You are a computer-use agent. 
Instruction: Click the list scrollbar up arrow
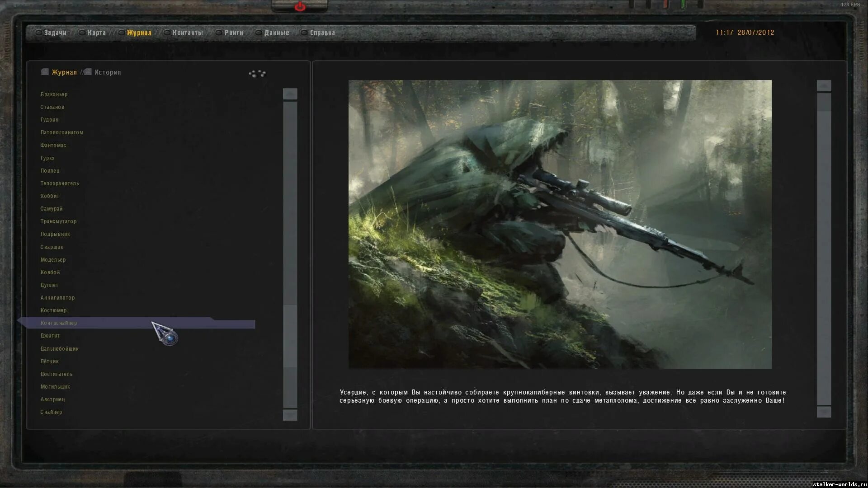[x=290, y=94]
